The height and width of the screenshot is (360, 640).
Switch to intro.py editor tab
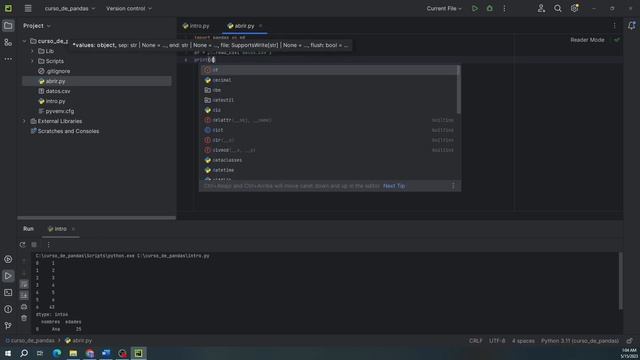[196, 26]
